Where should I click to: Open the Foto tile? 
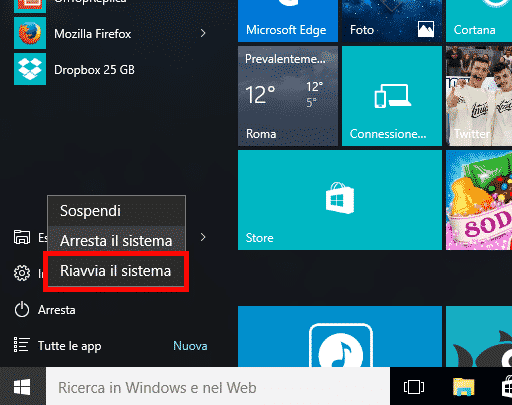(x=392, y=21)
